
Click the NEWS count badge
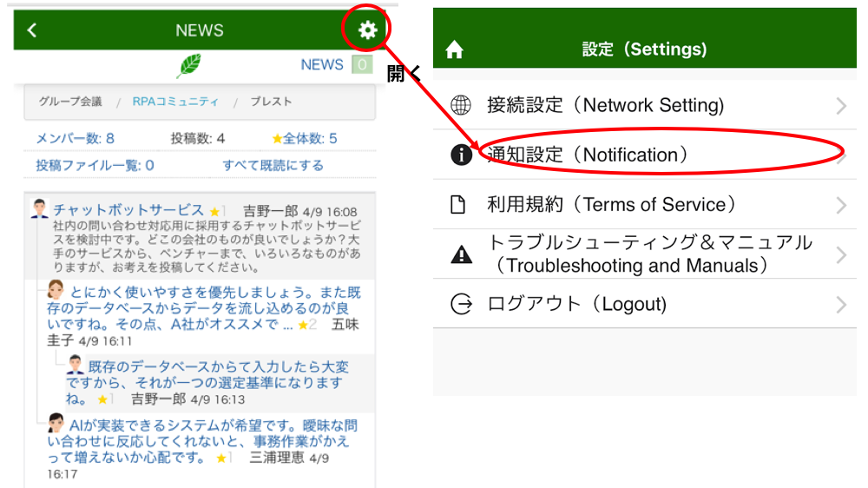coord(362,64)
